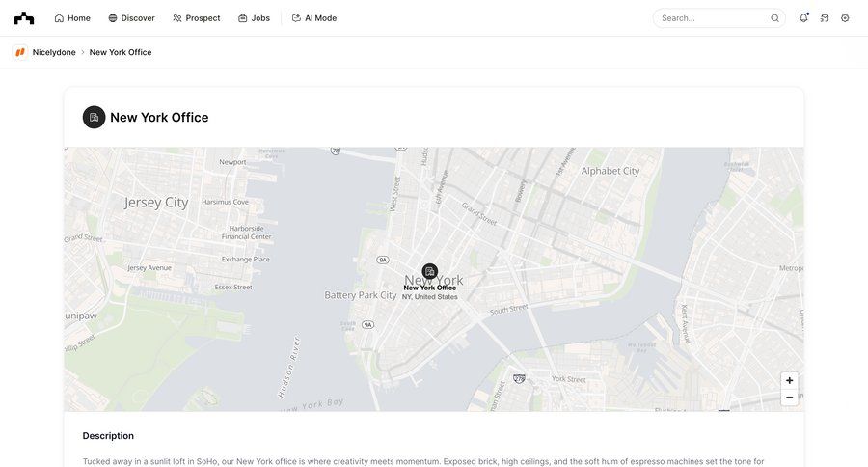Click the New York Office map marker
The height and width of the screenshot is (467, 868).
tap(430, 271)
